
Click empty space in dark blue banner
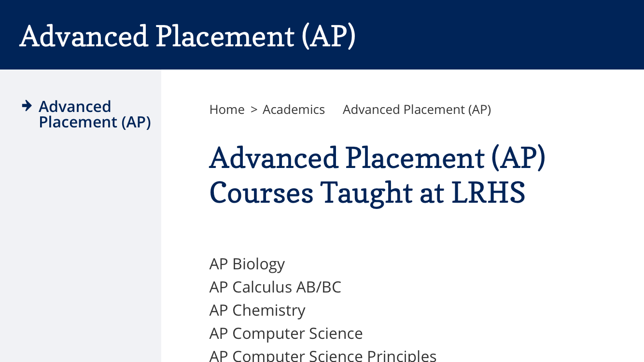pyautogui.click(x=502, y=35)
